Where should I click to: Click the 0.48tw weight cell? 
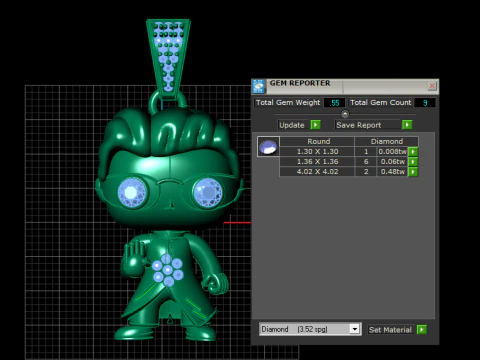click(392, 171)
